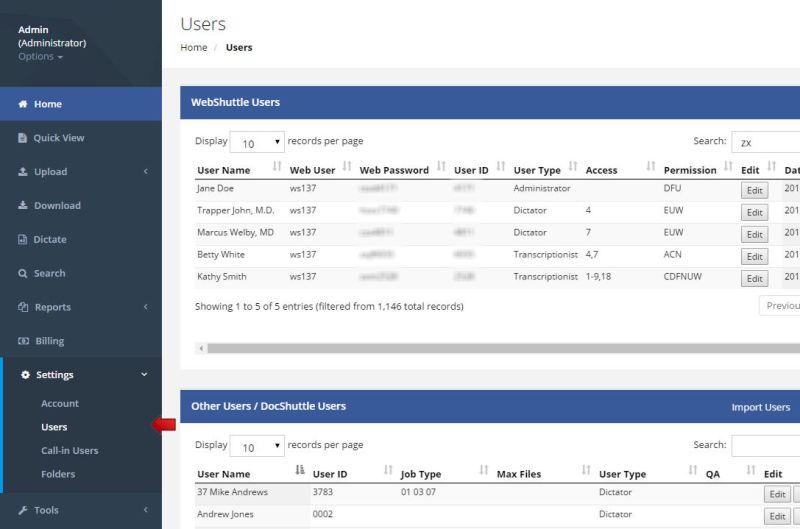Click the Upload icon in sidebar

tap(23, 172)
